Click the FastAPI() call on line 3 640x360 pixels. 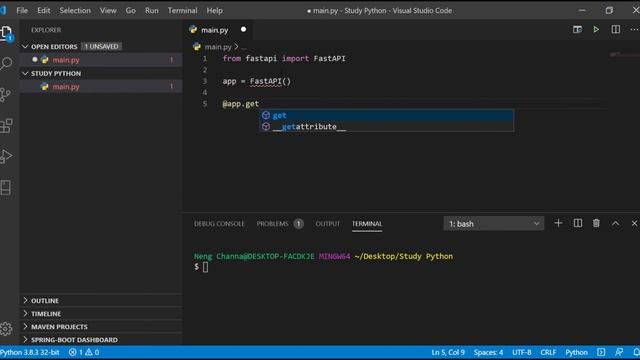[x=270, y=81]
